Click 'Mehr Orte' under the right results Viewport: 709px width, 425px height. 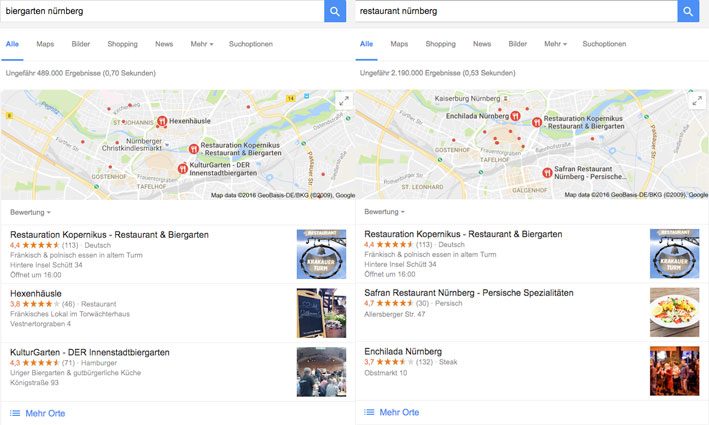click(x=399, y=412)
